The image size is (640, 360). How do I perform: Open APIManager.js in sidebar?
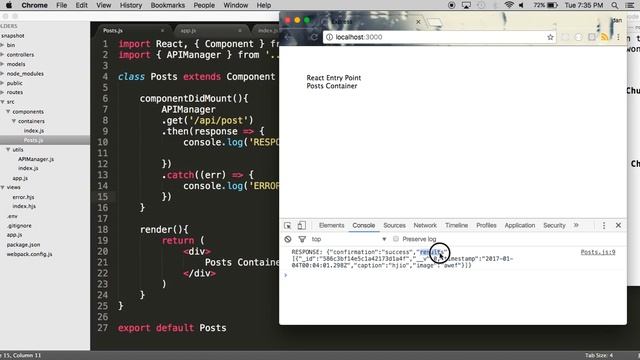(36, 159)
